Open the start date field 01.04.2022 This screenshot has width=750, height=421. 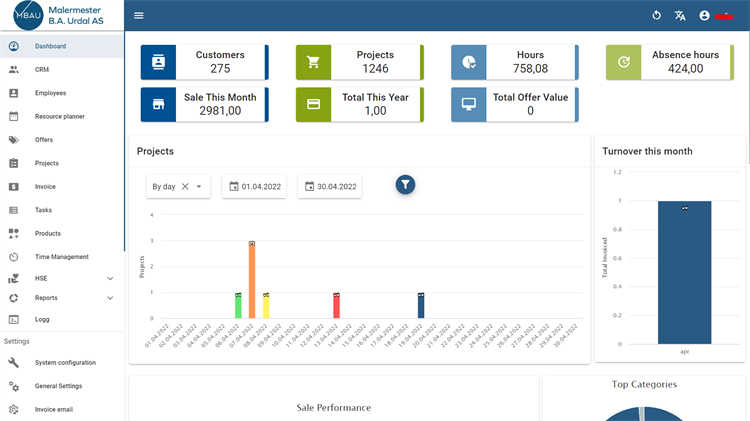click(254, 187)
